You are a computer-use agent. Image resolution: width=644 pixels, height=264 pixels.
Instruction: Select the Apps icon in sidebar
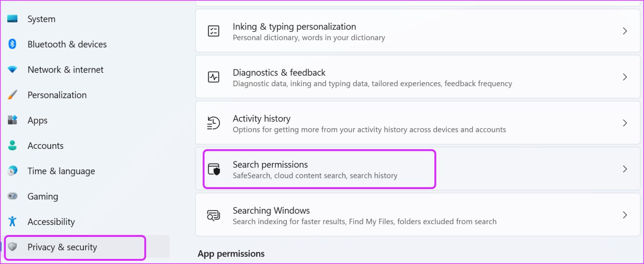pos(13,120)
